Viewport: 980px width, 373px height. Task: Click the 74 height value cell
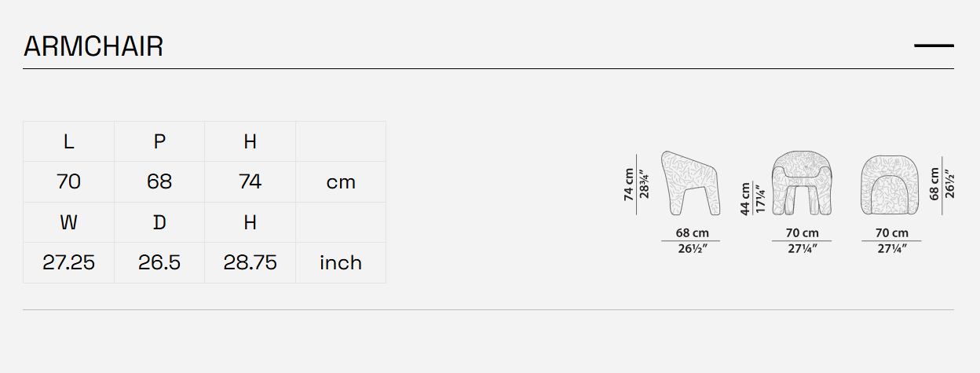pos(250,182)
